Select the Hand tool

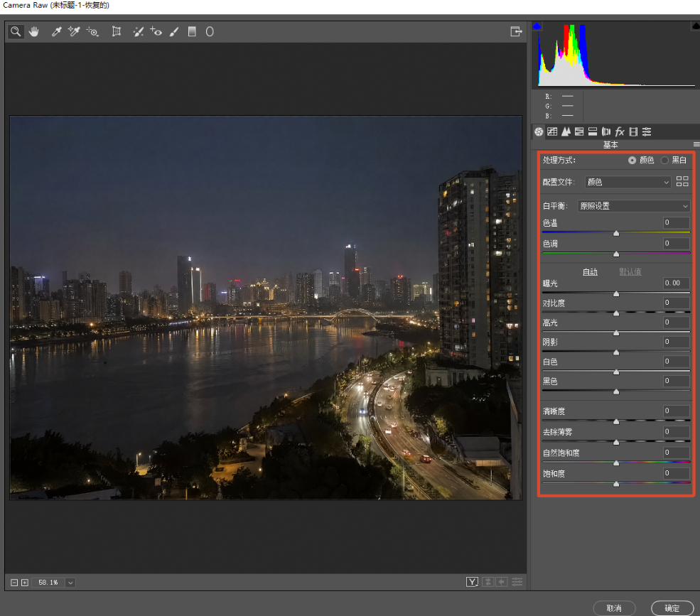coord(34,32)
